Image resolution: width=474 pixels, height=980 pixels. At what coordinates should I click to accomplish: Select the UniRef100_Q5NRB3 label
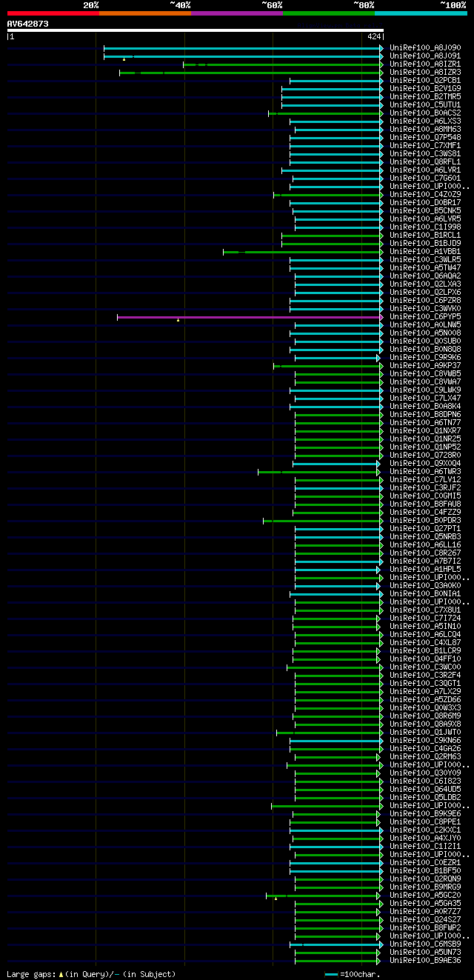tap(425, 537)
